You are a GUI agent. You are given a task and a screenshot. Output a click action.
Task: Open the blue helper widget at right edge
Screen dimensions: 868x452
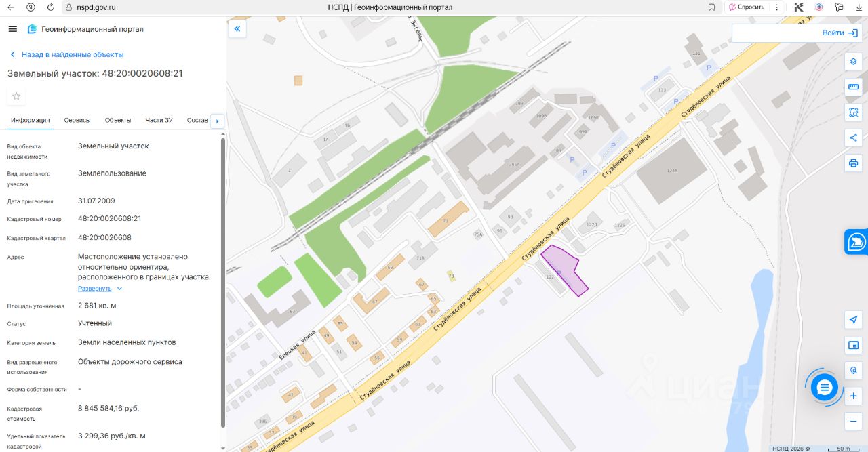pyautogui.click(x=856, y=242)
